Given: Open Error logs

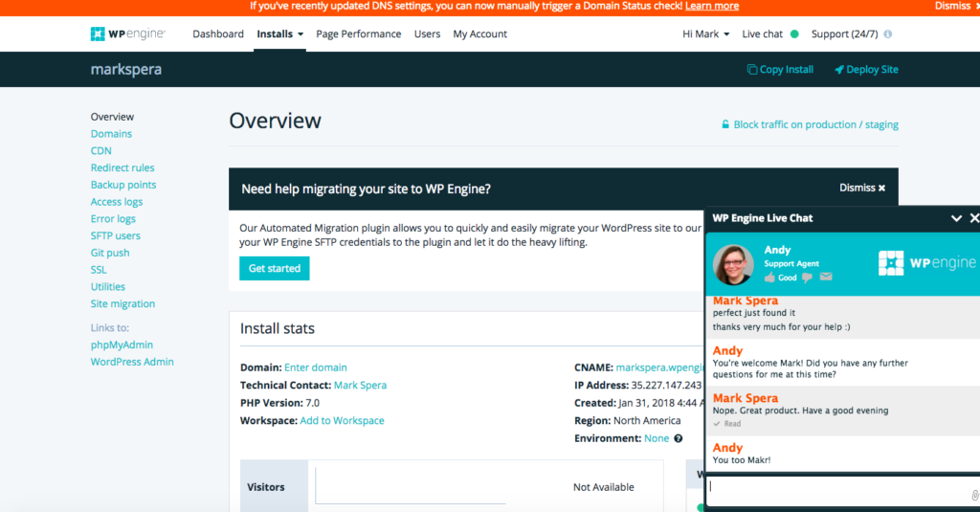Looking at the screenshot, I should (113, 218).
